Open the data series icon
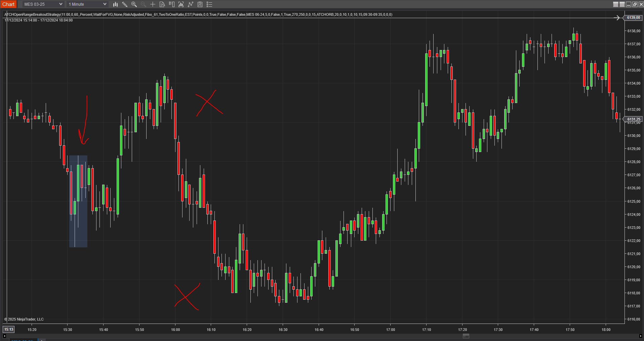 point(181,4)
